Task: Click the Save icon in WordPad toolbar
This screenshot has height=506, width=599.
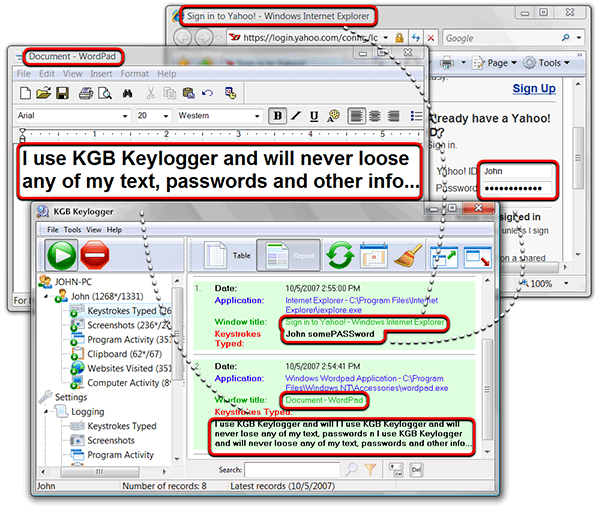Action: pos(62,93)
